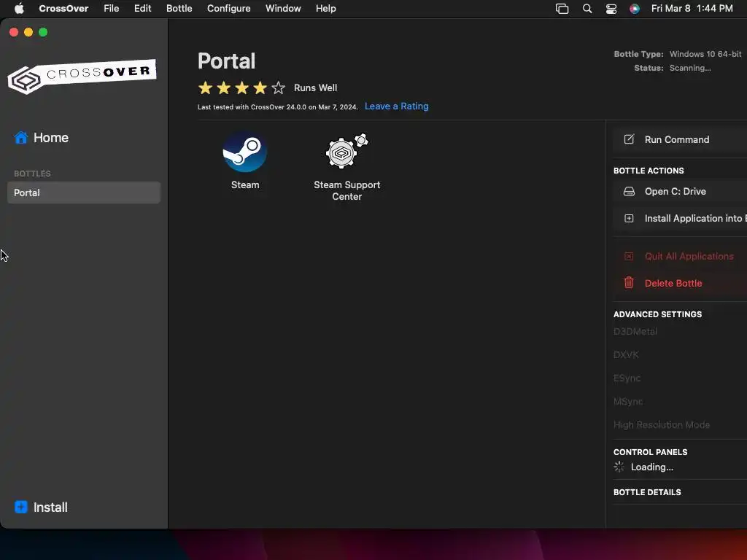Open the Window menu
Screen dimensions: 747x560
[283, 9]
